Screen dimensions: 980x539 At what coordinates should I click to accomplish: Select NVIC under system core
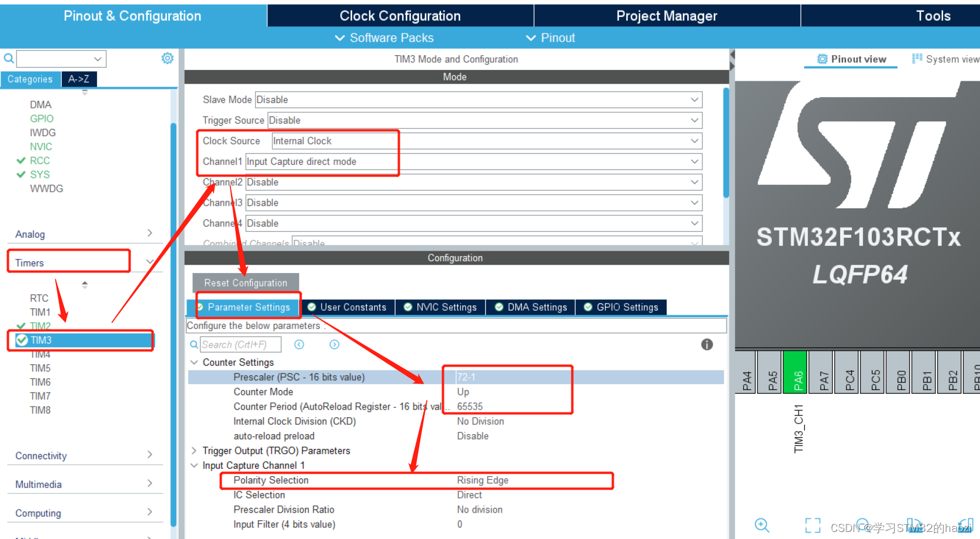(41, 147)
